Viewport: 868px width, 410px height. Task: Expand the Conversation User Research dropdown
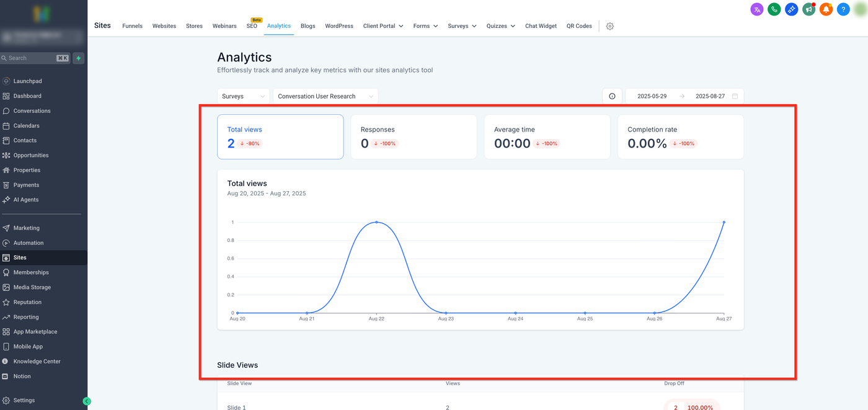coord(325,96)
